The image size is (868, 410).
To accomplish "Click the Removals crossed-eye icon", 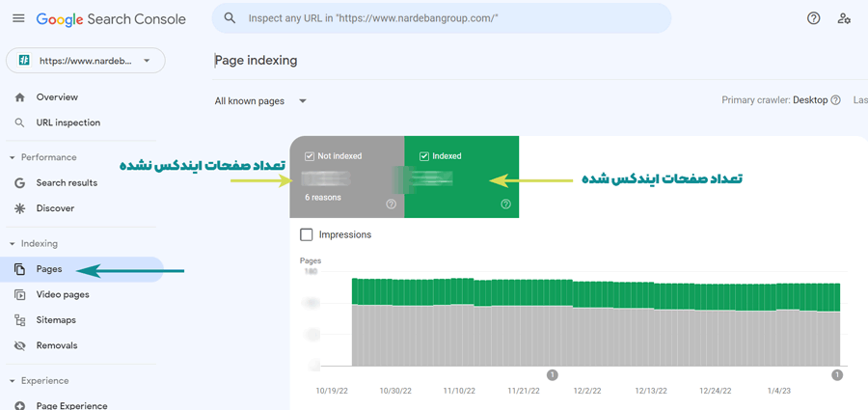I will click(20, 345).
